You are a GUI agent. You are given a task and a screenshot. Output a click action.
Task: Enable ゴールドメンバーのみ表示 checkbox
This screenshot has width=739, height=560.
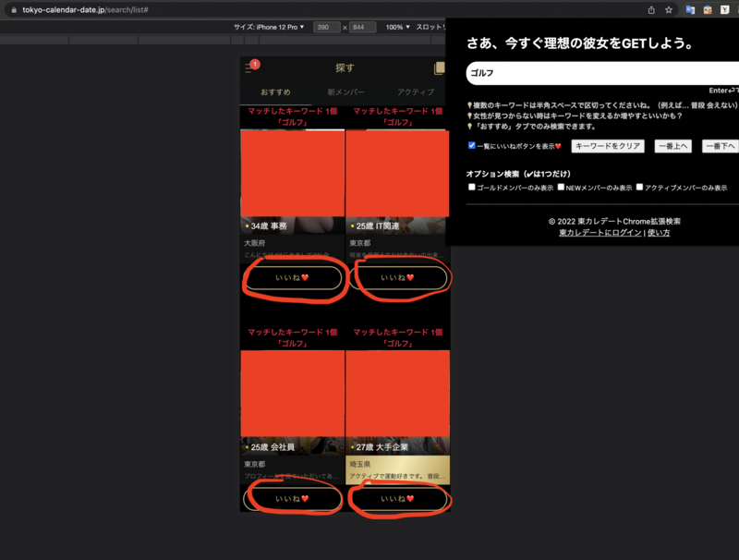point(472,188)
